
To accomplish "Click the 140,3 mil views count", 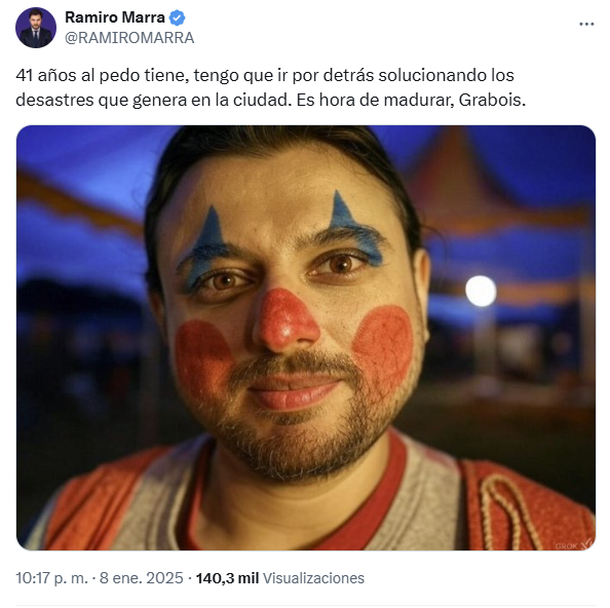I will coord(227,578).
